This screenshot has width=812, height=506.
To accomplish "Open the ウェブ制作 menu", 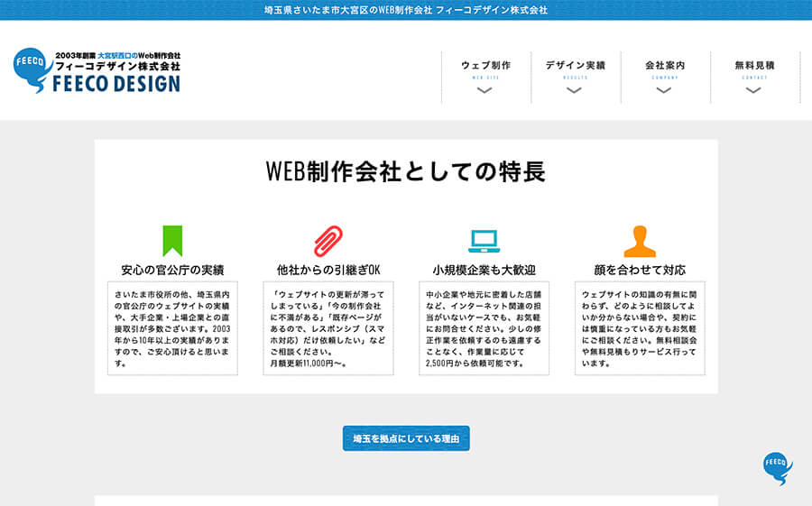I will pos(485,66).
